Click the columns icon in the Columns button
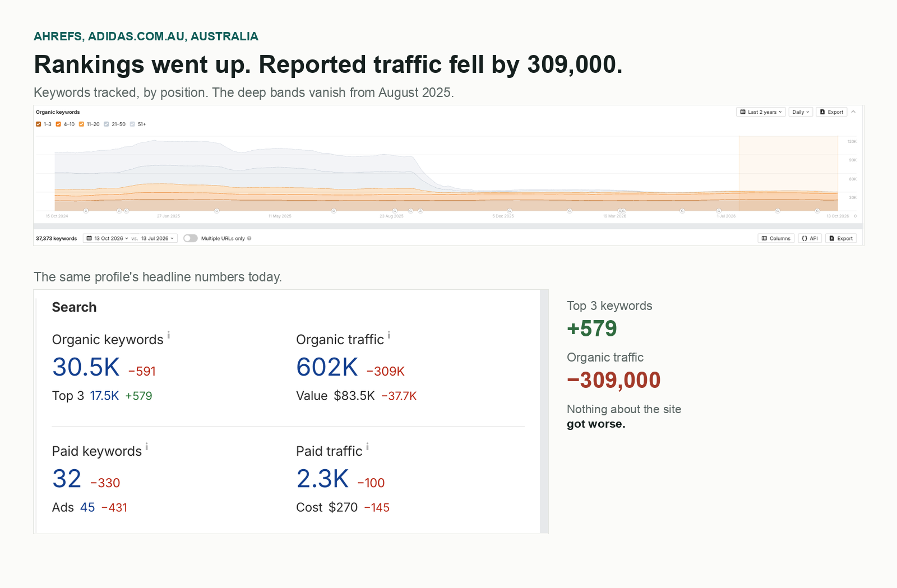The image size is (897, 588). coord(764,238)
